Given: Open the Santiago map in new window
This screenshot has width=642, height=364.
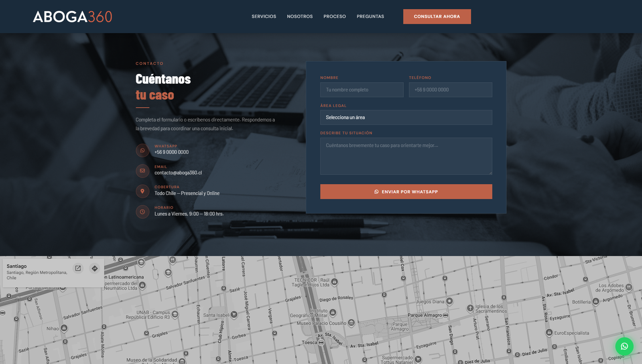Looking at the screenshot, I should (78, 268).
